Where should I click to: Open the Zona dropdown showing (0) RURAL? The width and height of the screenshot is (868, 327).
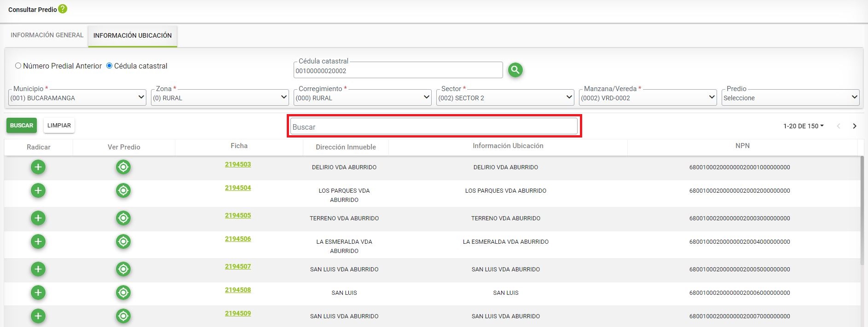[x=220, y=98]
